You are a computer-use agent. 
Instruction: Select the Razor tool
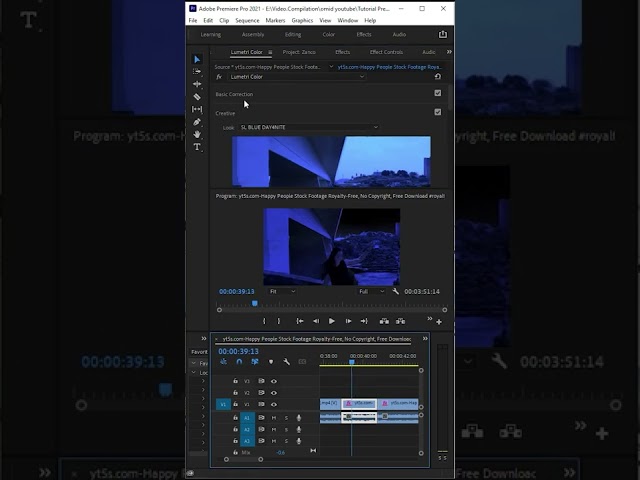point(197,97)
